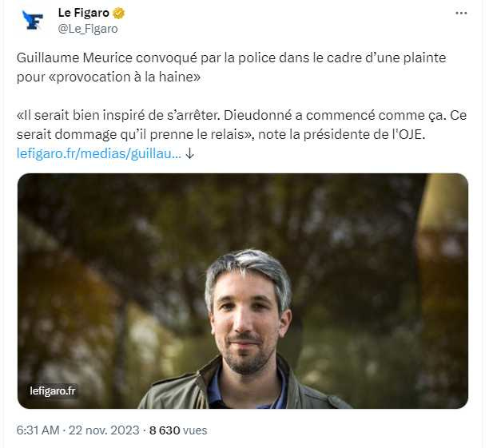Viewport: 489px width, 448px height.
Task: Click the «provocation à la haine» phrase
Action: (x=125, y=77)
